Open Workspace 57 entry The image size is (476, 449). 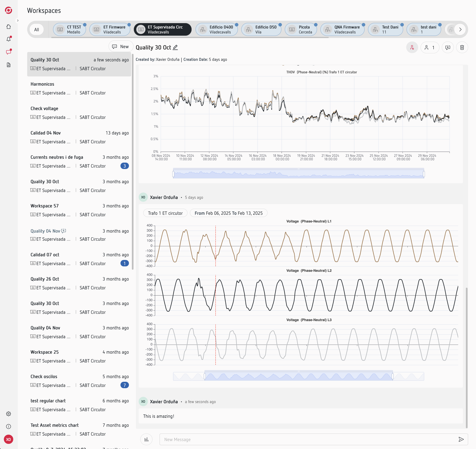[79, 210]
